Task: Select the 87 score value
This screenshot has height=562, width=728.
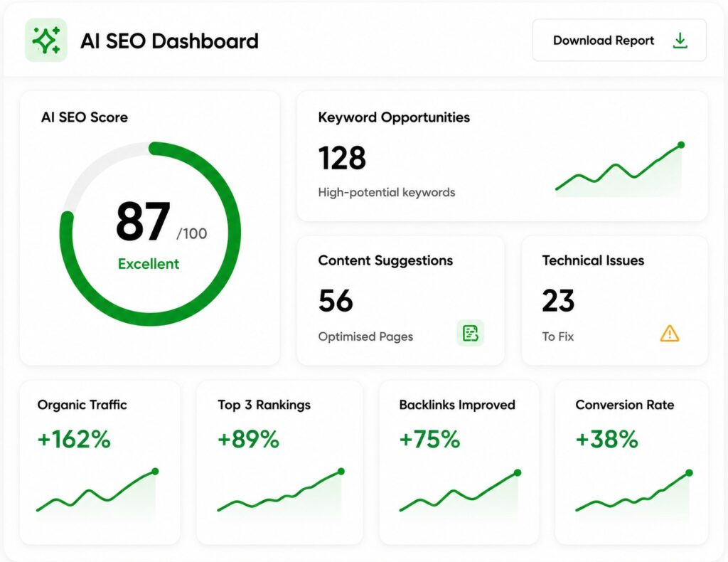Action: point(143,221)
